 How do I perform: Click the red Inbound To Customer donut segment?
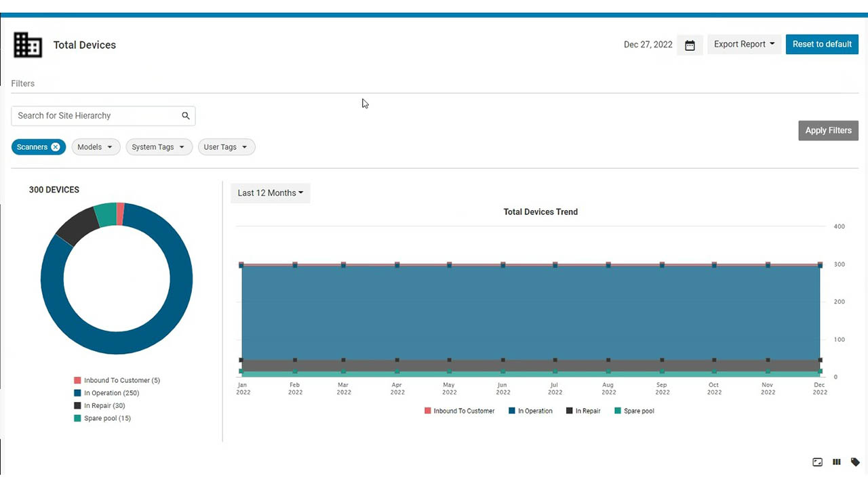120,213
